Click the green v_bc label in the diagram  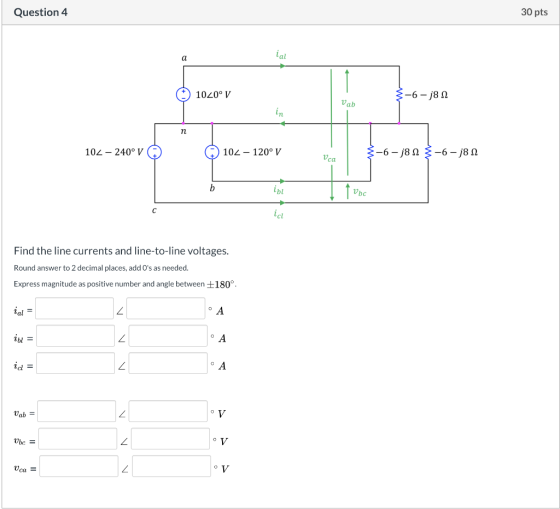(360, 192)
